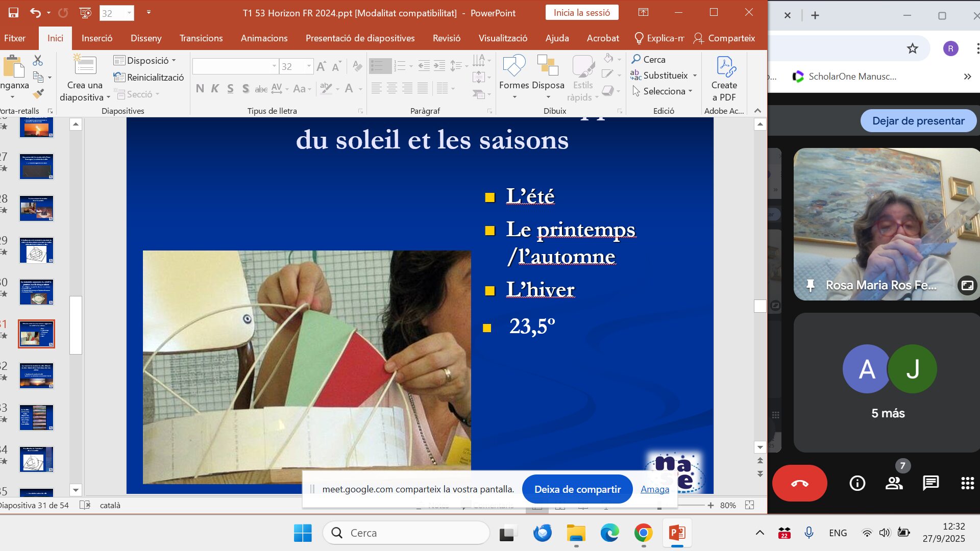Toggle the taskbar microphone icon
The height and width of the screenshot is (551, 980).
tap(809, 533)
